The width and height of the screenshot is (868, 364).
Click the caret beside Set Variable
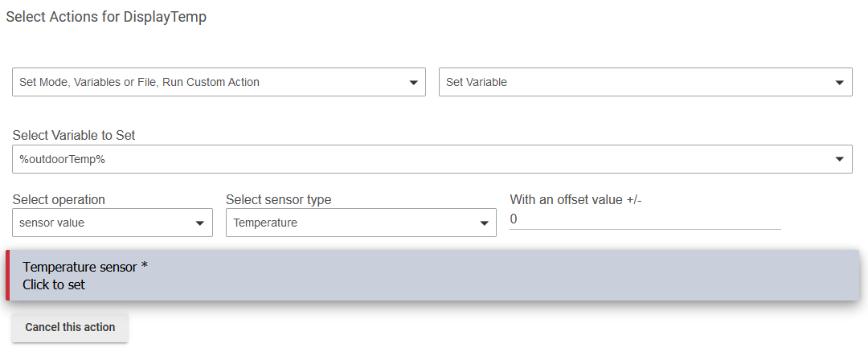840,83
